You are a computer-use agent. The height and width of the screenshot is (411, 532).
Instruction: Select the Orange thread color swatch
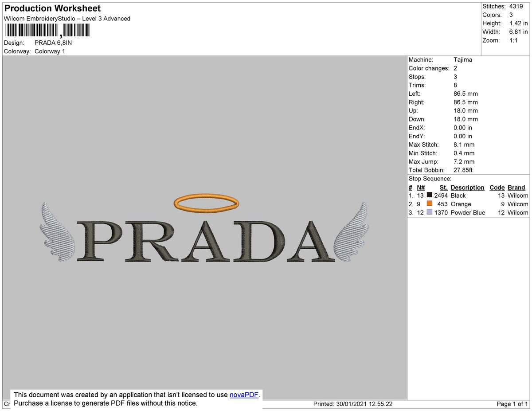(x=429, y=204)
